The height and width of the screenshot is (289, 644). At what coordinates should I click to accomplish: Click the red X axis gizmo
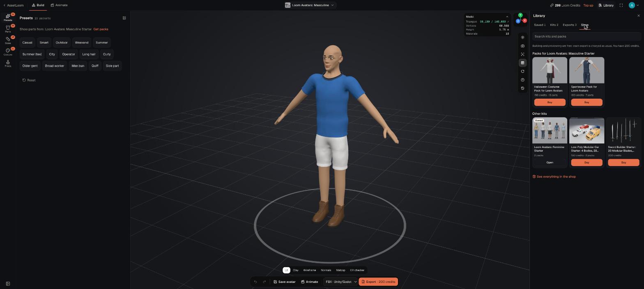pyautogui.click(x=524, y=21)
